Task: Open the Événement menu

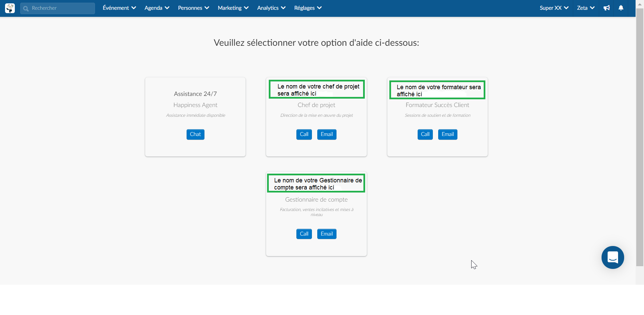Action: 119,8
